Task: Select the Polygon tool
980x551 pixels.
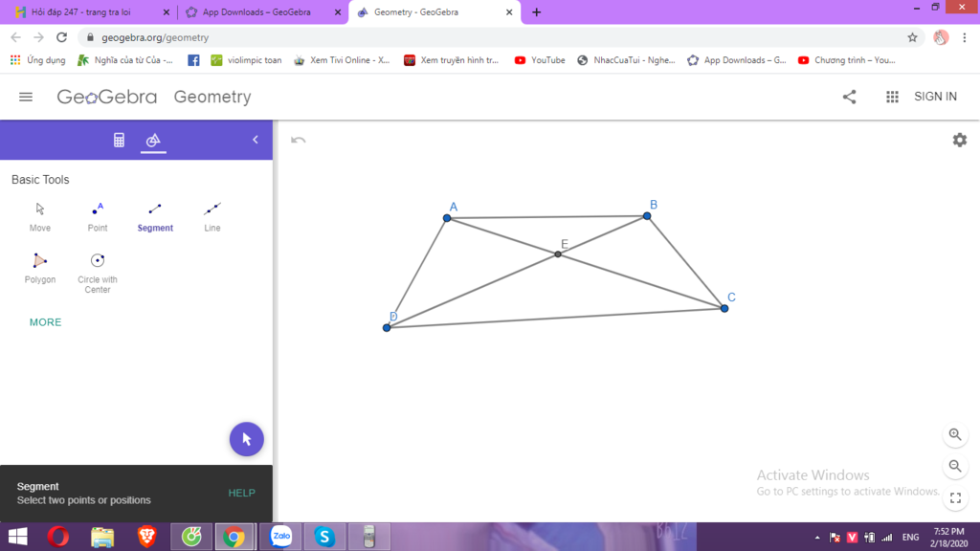Action: (x=40, y=269)
